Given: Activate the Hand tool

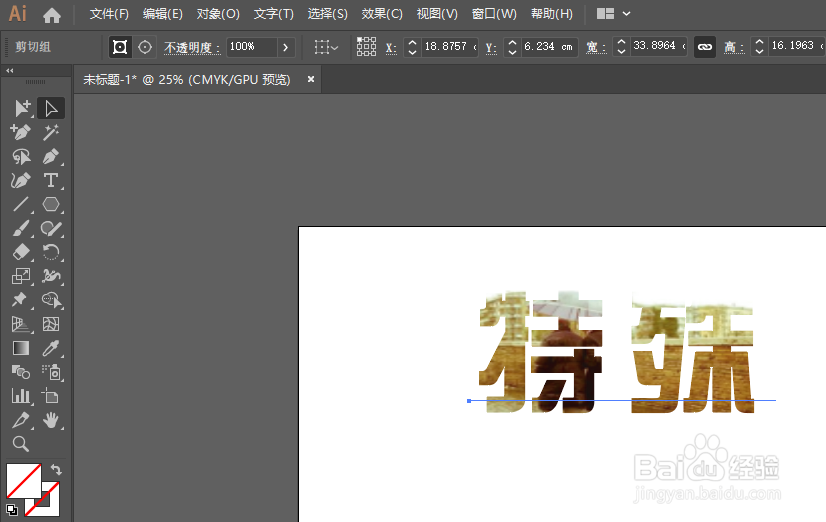Looking at the screenshot, I should click(51, 420).
